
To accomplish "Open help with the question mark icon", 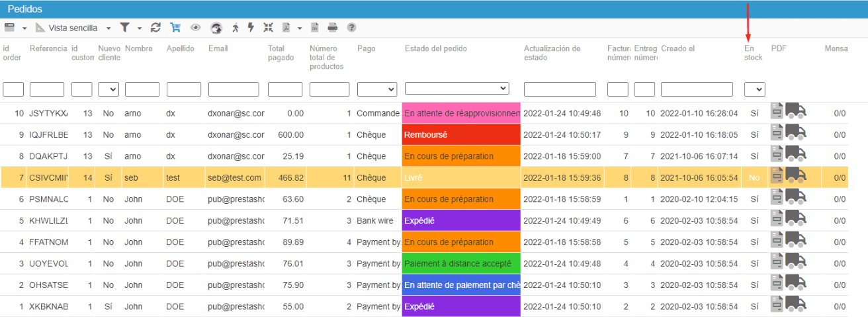I will pyautogui.click(x=352, y=28).
